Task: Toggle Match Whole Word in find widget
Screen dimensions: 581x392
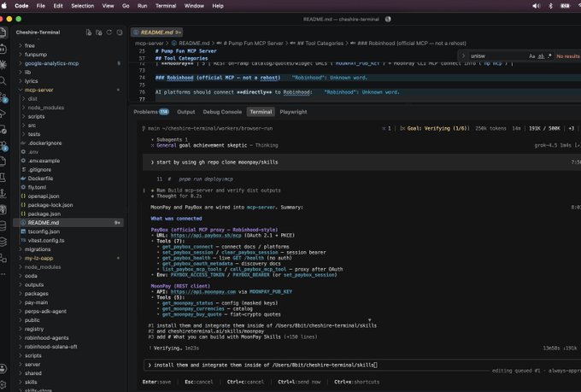Action: click(541, 56)
